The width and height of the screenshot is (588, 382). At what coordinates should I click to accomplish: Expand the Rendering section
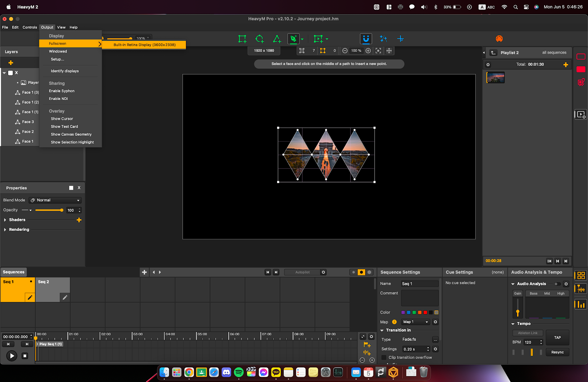coord(5,230)
